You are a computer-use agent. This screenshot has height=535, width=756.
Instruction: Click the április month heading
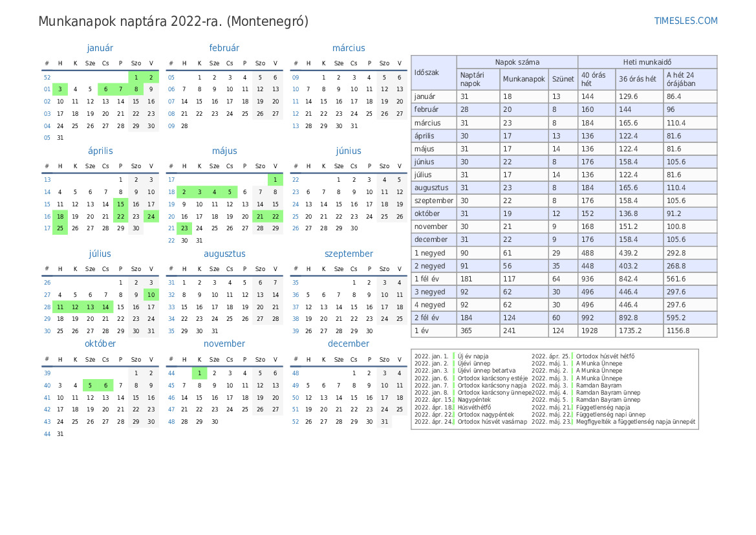coord(100,151)
